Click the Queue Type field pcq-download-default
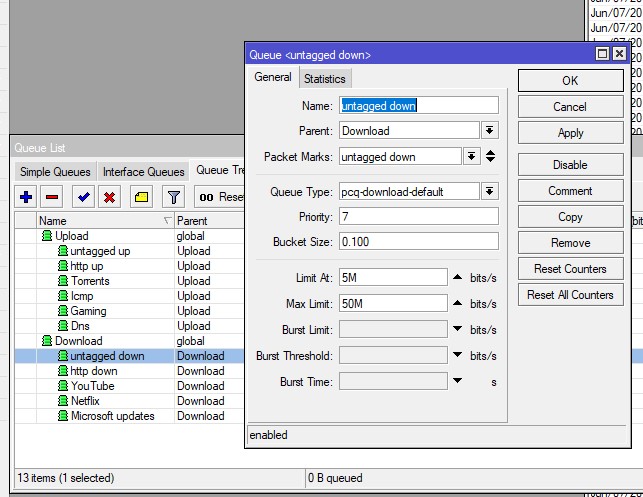Viewport: 643px width, 497px height. coord(409,192)
